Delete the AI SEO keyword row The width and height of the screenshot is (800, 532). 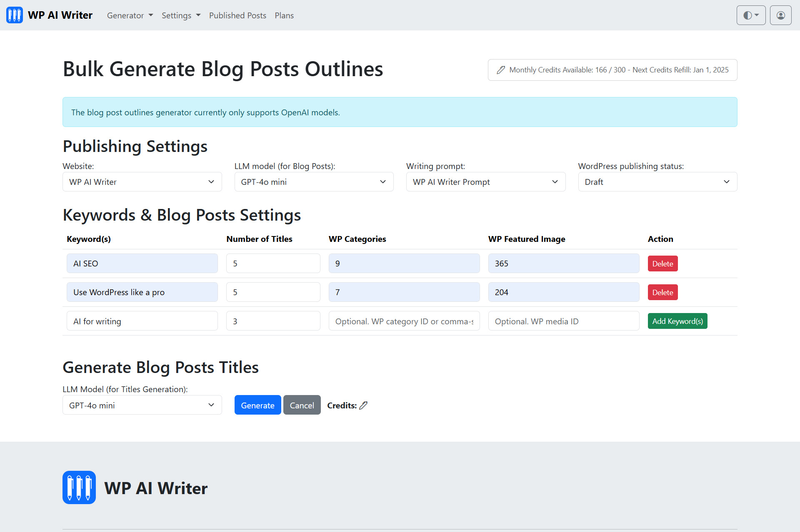662,263
